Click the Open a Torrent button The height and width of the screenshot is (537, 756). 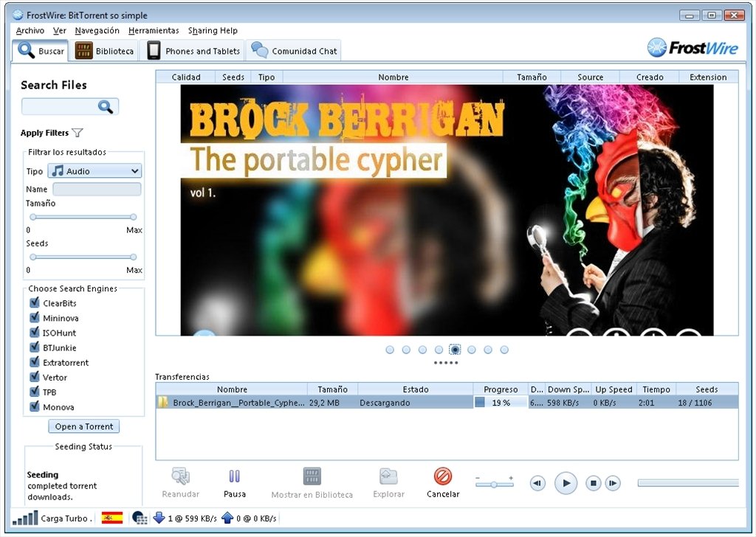84,426
